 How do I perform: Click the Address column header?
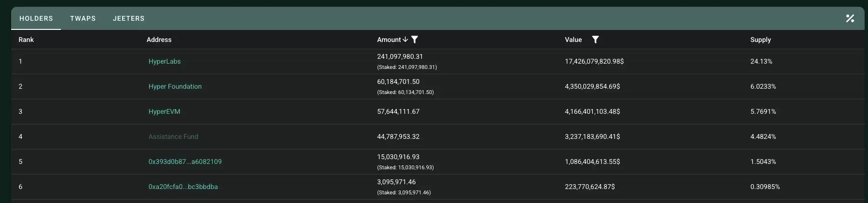159,40
